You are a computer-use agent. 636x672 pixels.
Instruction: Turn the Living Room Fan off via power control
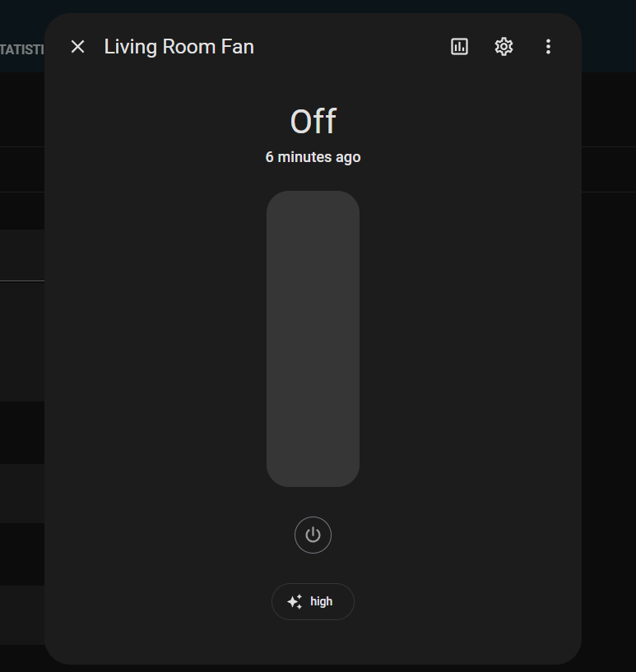[313, 535]
